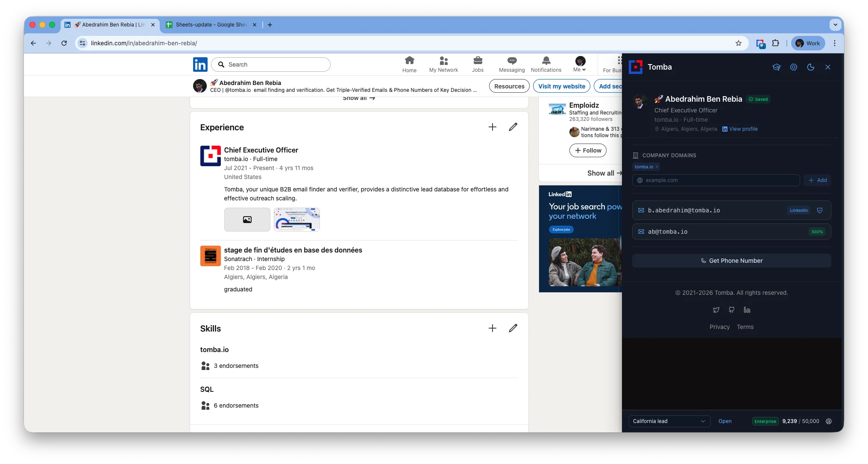Click the b.abedrahim@tomba.io email address

tap(684, 210)
